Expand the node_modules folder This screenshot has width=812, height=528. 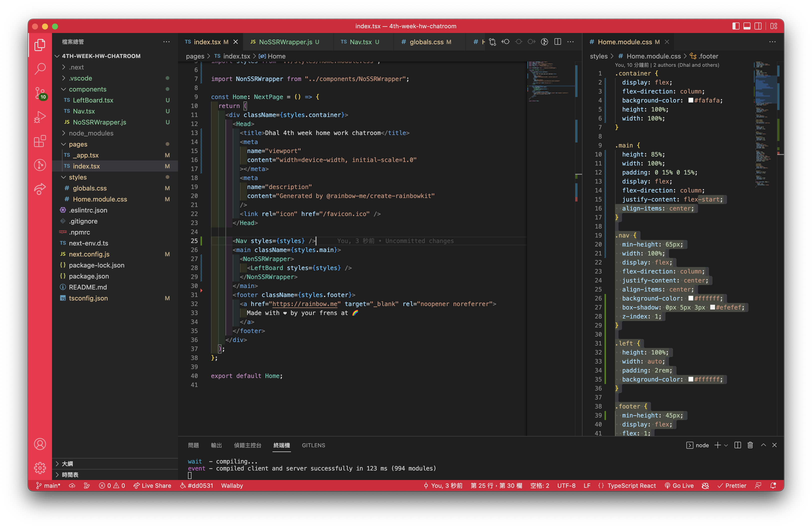(91, 133)
